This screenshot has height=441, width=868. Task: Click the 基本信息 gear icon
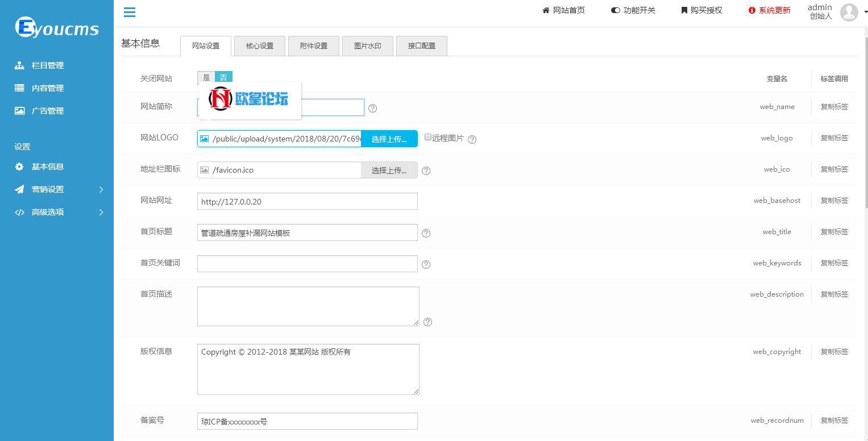click(x=19, y=167)
